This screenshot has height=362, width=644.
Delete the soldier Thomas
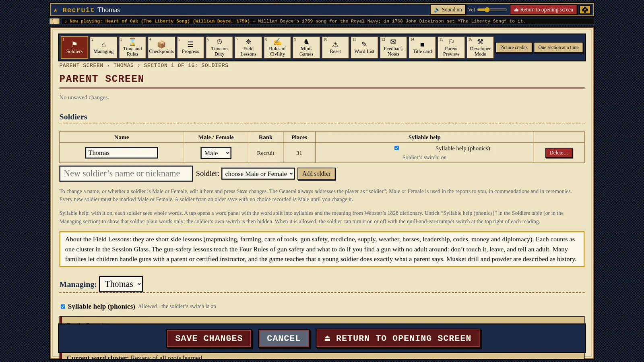pos(559,153)
